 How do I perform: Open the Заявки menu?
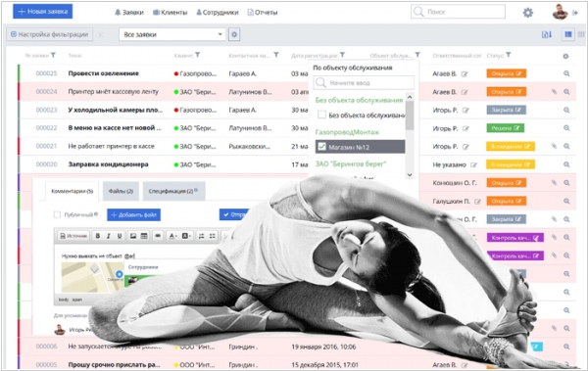(x=129, y=13)
